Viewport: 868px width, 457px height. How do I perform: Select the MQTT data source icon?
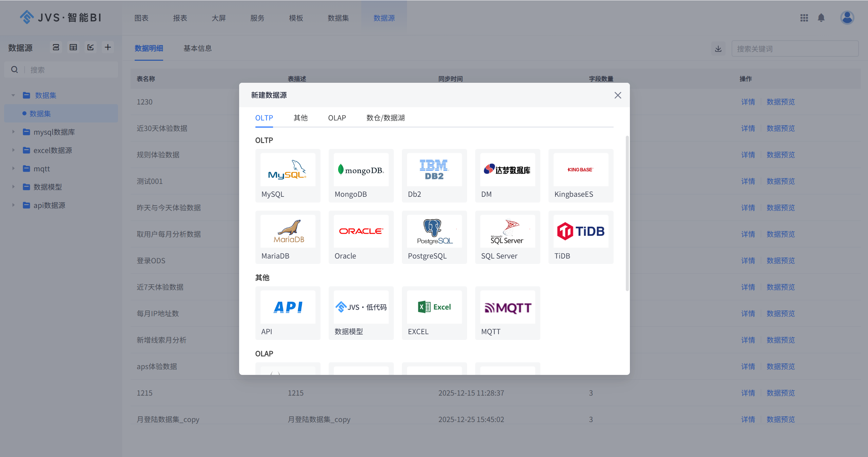[507, 307]
